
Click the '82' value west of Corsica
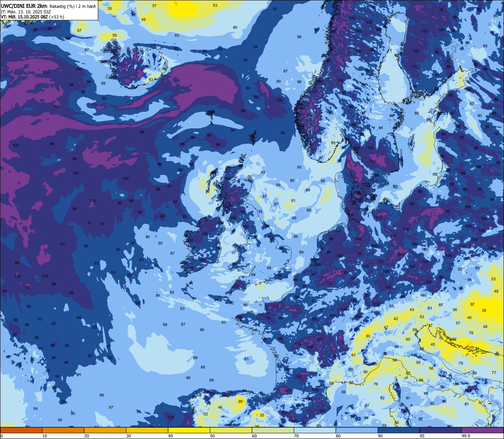382,398
